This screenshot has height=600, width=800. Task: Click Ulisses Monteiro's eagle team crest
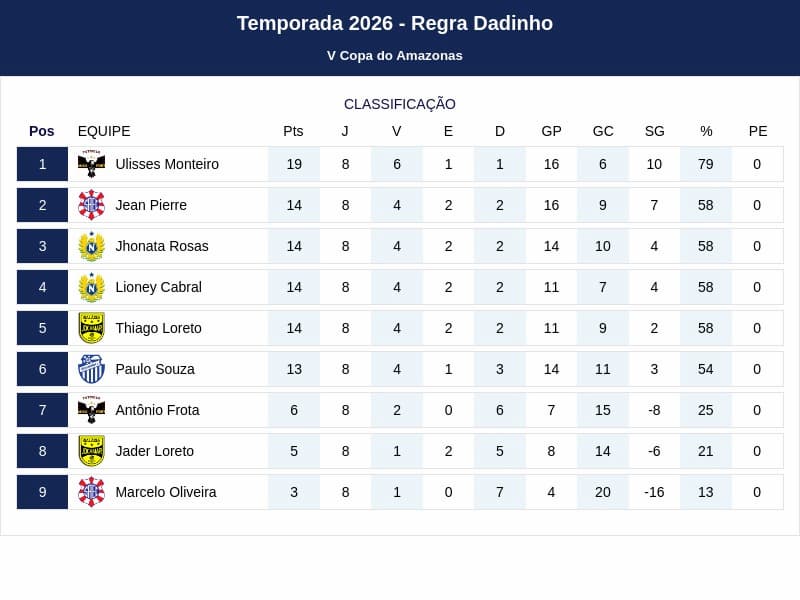pos(91,164)
